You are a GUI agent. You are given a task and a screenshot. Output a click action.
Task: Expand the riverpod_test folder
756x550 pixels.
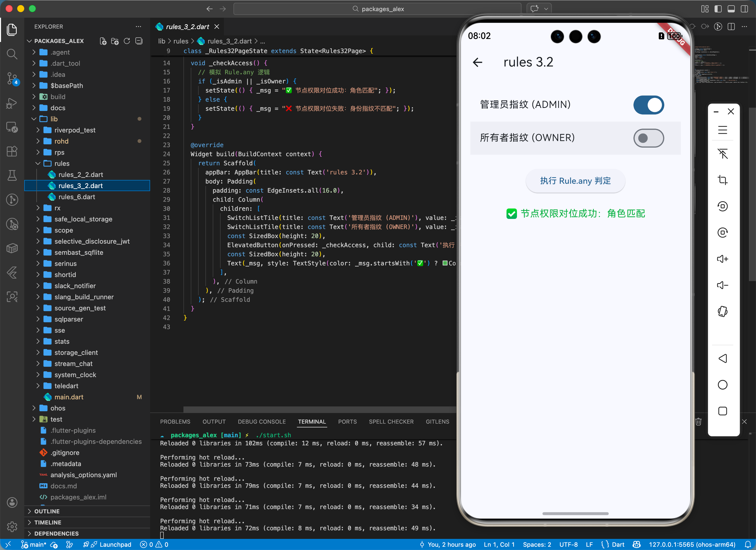point(75,130)
